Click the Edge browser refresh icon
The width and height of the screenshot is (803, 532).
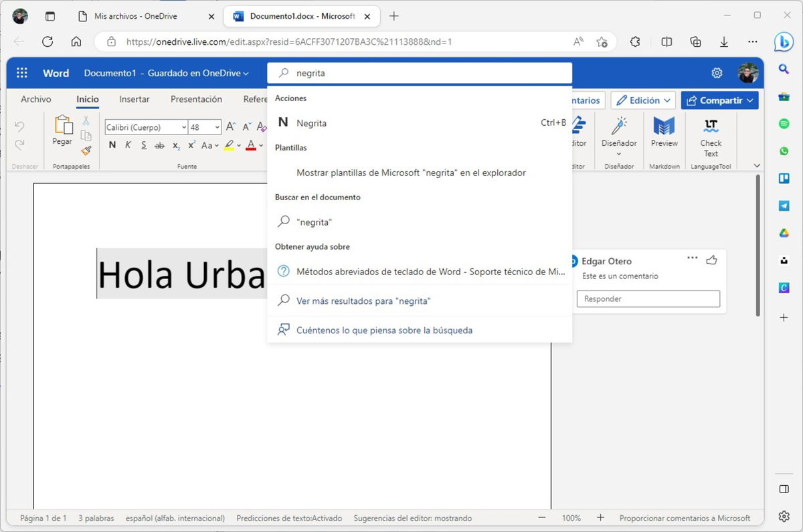pos(48,41)
